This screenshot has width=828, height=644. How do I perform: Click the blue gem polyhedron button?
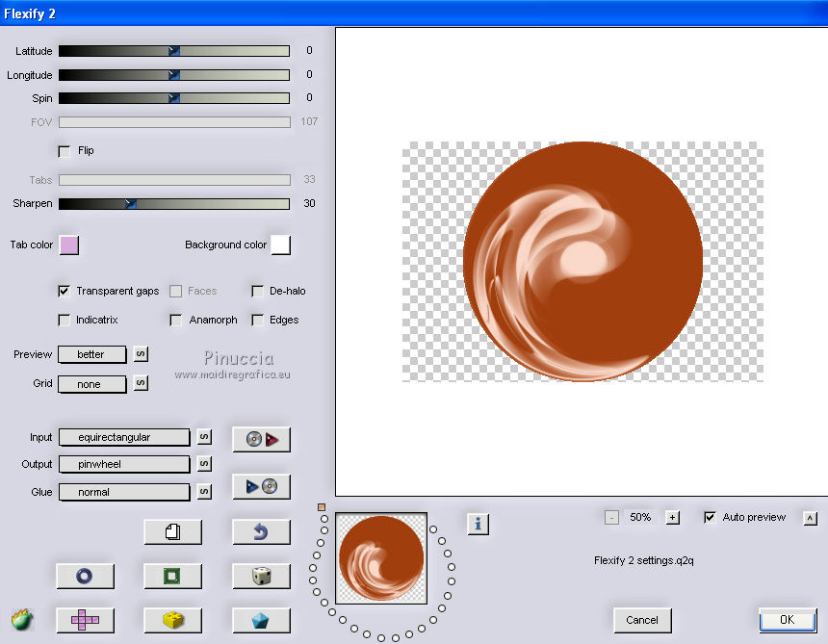[261, 620]
